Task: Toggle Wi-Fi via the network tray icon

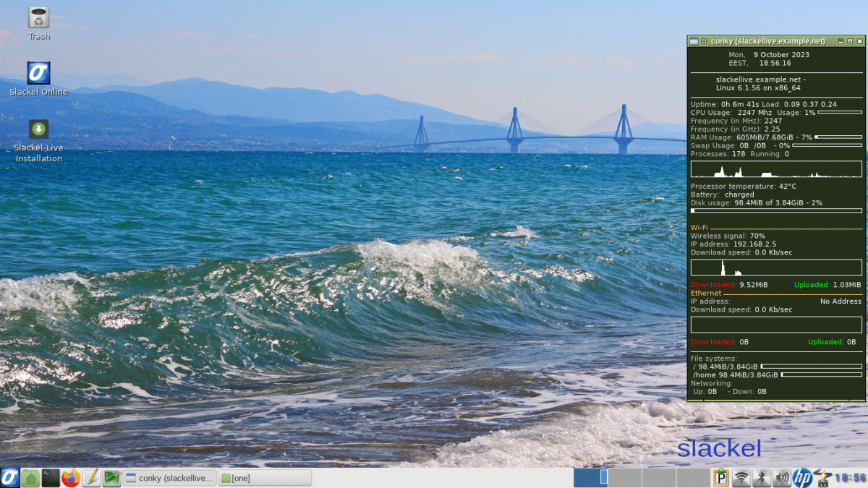Action: click(x=741, y=478)
